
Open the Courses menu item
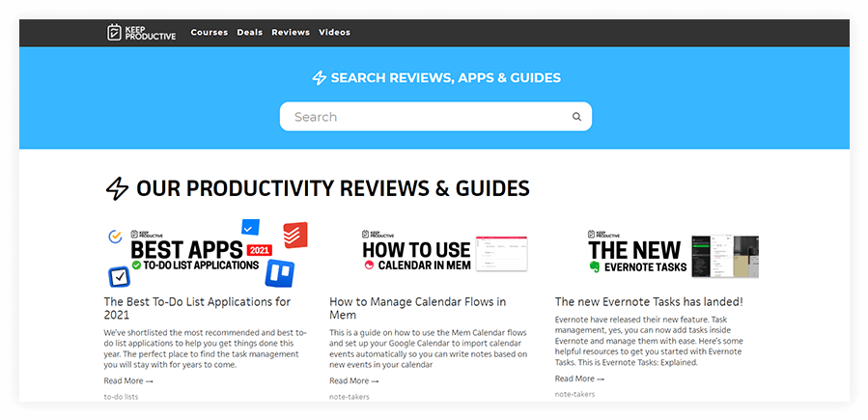tap(210, 32)
